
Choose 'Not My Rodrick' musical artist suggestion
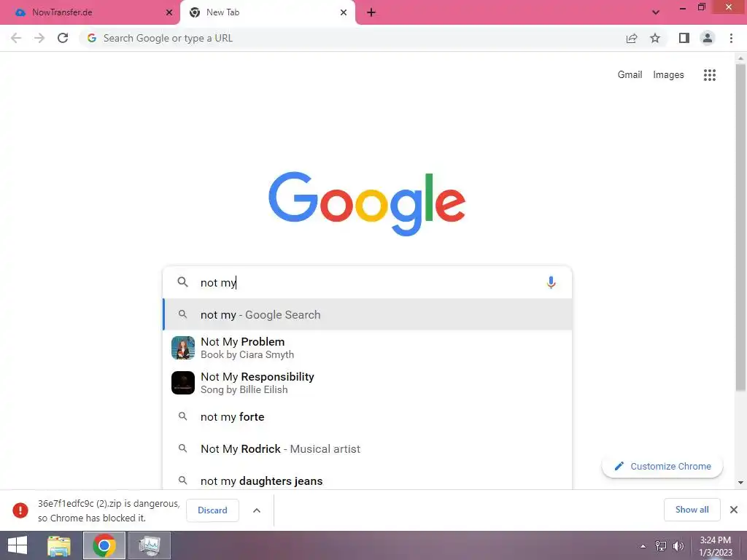(367, 448)
